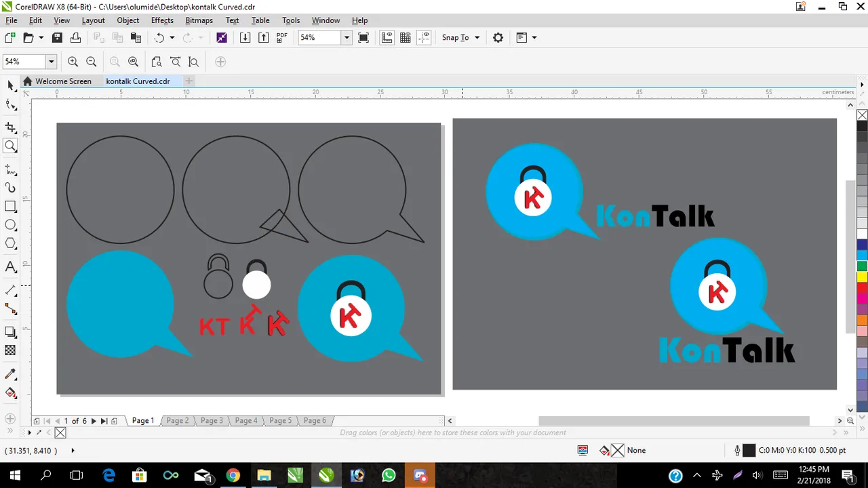Open the outline color indicator in the status bar

pyautogui.click(x=749, y=450)
